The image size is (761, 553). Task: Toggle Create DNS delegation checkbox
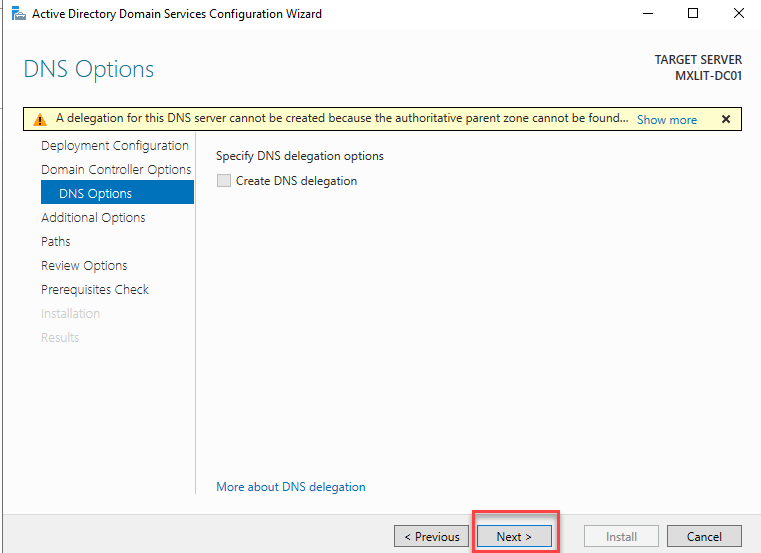(x=224, y=181)
